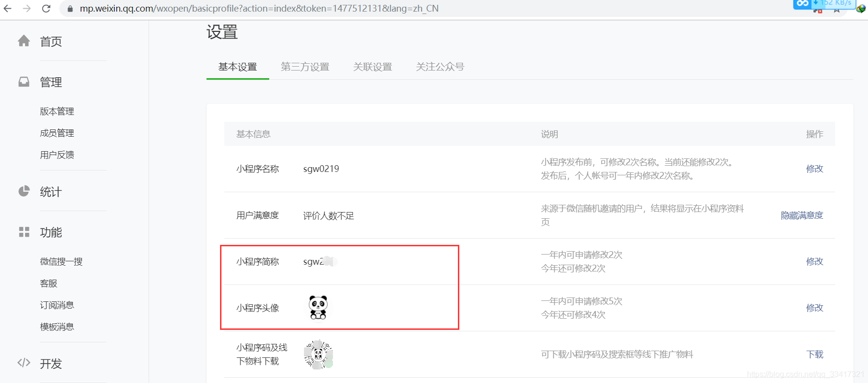Click the home icon next to 首页
Image resolution: width=868 pixels, height=383 pixels.
24,41
